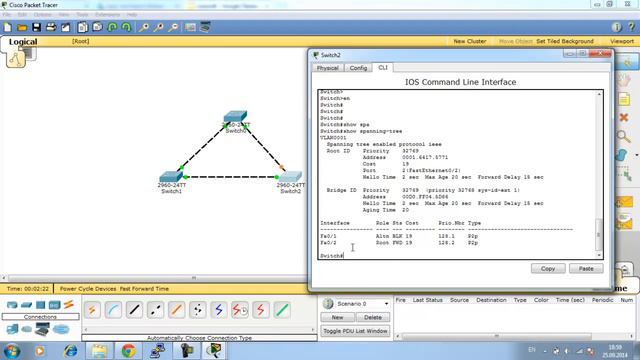Open the network information (i) icon
The image size is (640, 360).
click(x=616, y=27)
